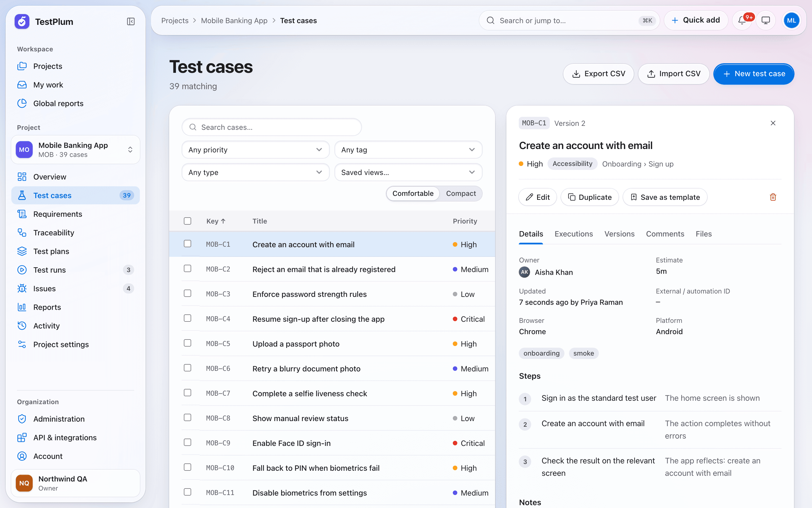Click Export CSV
The image size is (812, 508).
tap(598, 74)
